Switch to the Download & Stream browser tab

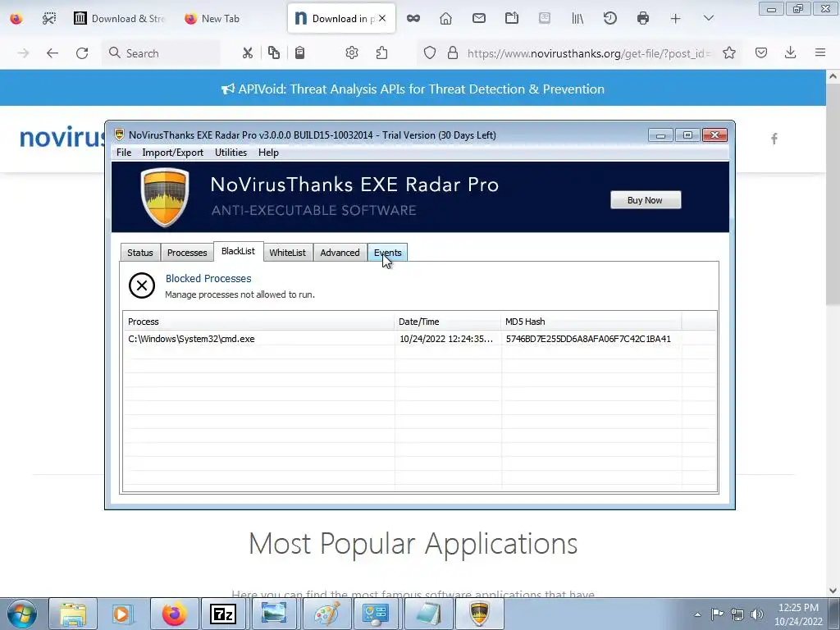120,19
